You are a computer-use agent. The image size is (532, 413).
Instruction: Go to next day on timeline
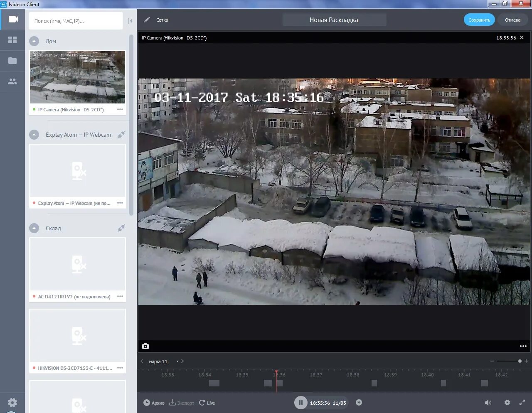click(x=182, y=361)
